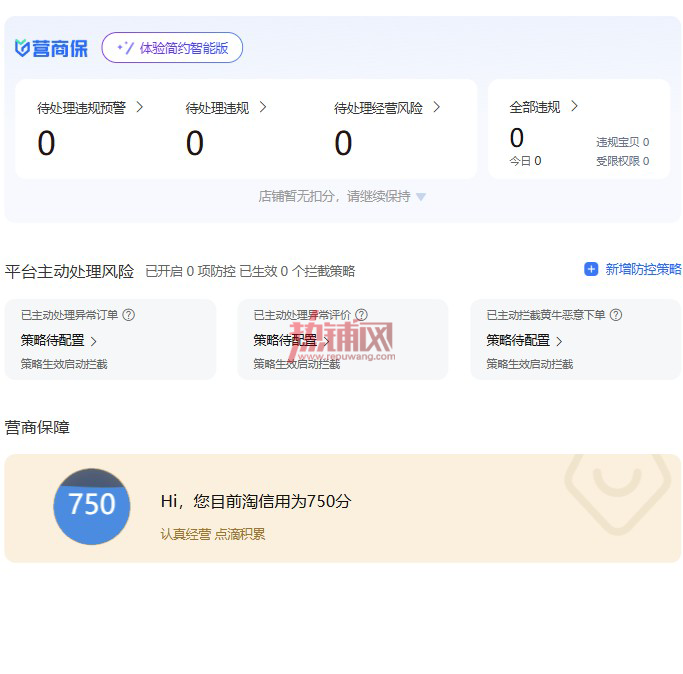This screenshot has height=674, width=683.
Task: Click the help icon beside 已主动处理异常订单
Action: [128, 315]
